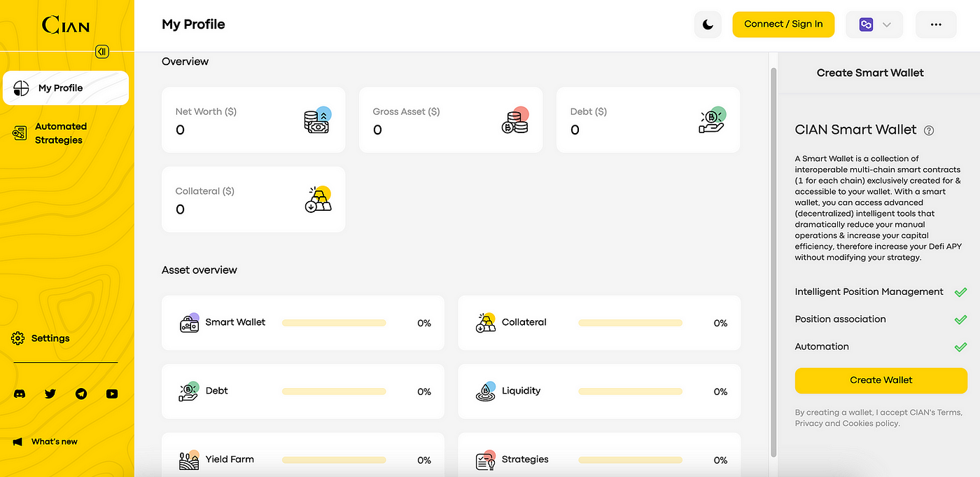Click the Intelligent Position Management checkmark
Image resolution: width=980 pixels, height=477 pixels.
tap(960, 292)
